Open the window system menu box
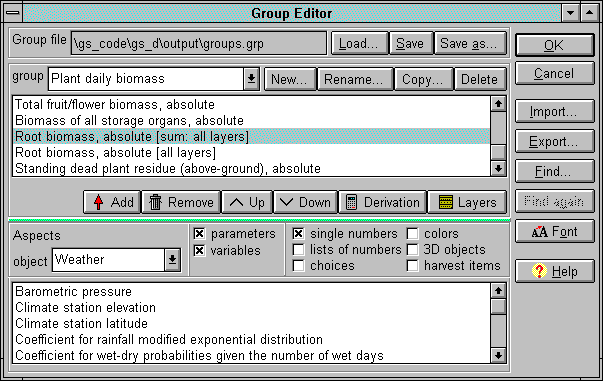 (13, 13)
